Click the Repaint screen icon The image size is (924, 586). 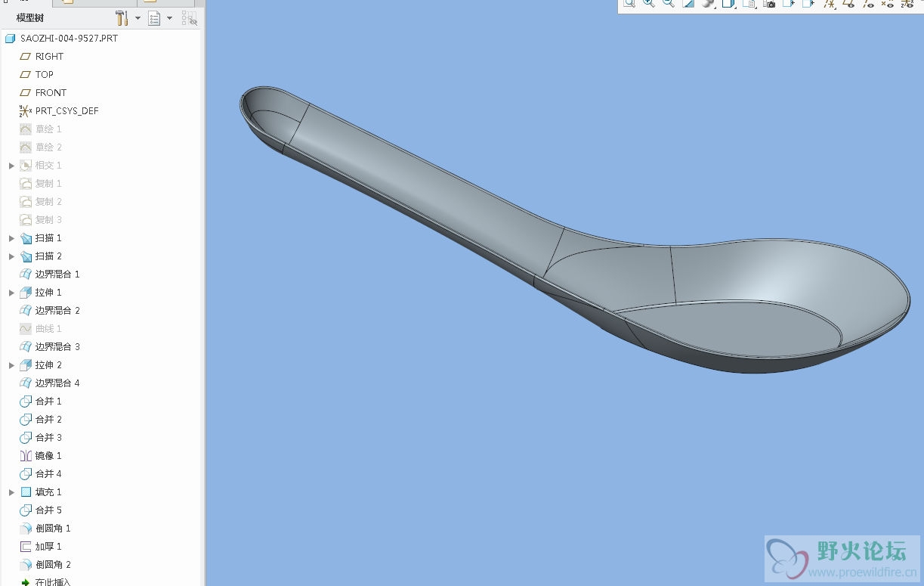point(688,3)
